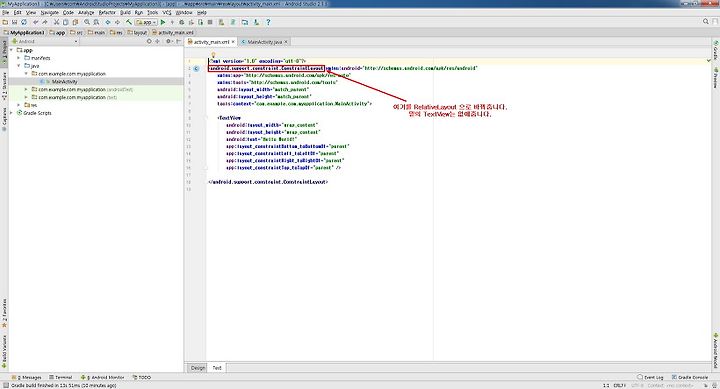Click tool window toggle in status bar corner
The width and height of the screenshot is (720, 389).
tap(6, 385)
